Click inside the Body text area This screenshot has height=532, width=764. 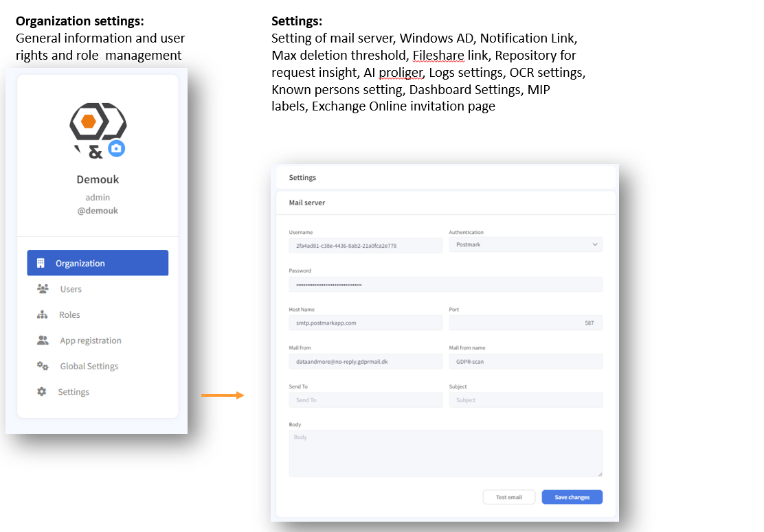(445, 453)
